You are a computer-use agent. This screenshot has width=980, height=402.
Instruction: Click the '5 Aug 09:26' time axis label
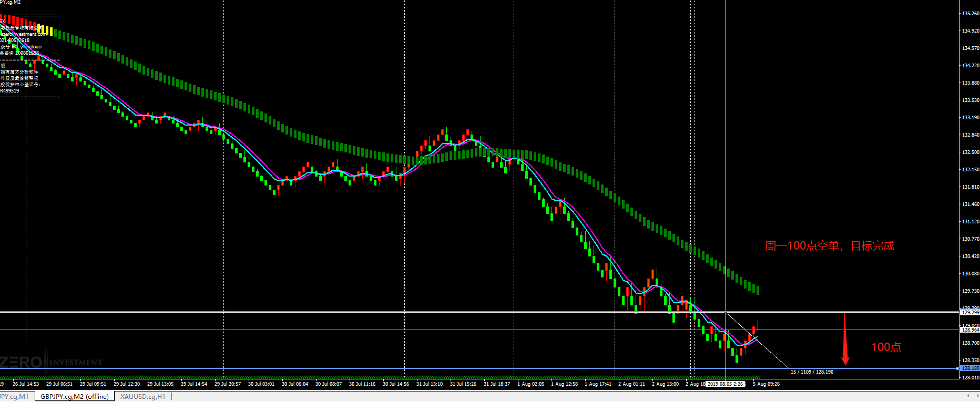766,384
